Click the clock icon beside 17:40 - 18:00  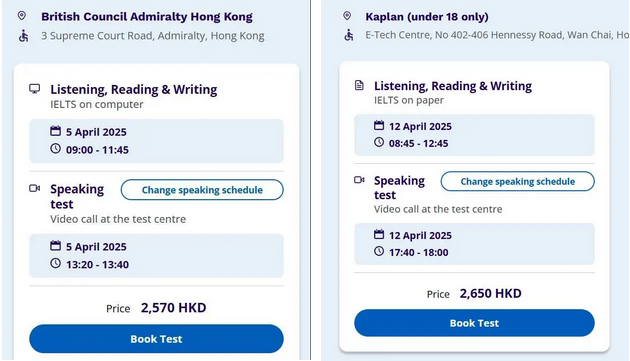click(x=379, y=251)
